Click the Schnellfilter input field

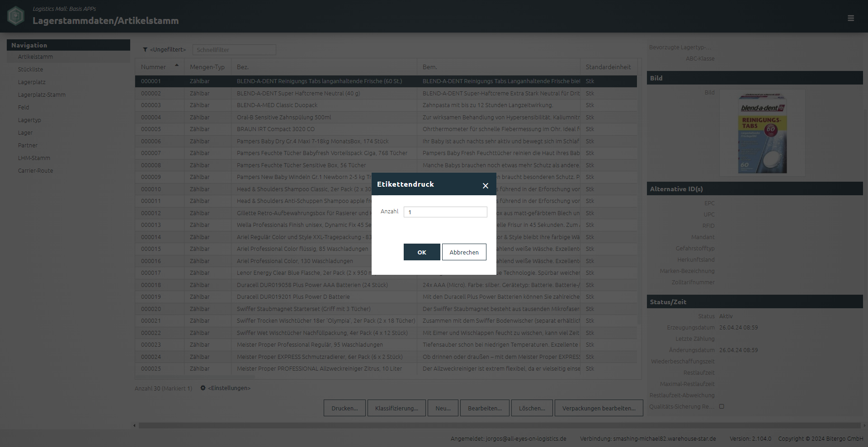click(x=234, y=50)
